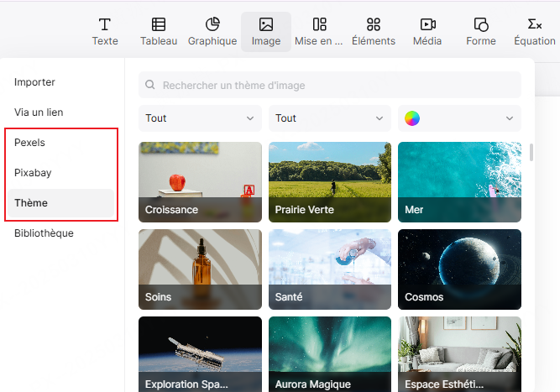
Task: Open the Tableau insert tool
Action: click(x=158, y=25)
